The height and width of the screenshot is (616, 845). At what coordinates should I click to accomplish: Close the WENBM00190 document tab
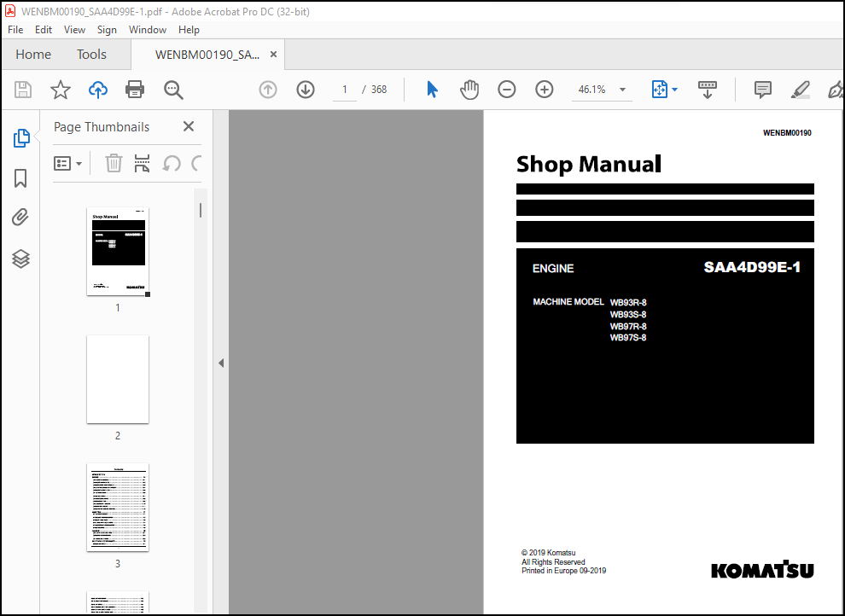pos(273,55)
